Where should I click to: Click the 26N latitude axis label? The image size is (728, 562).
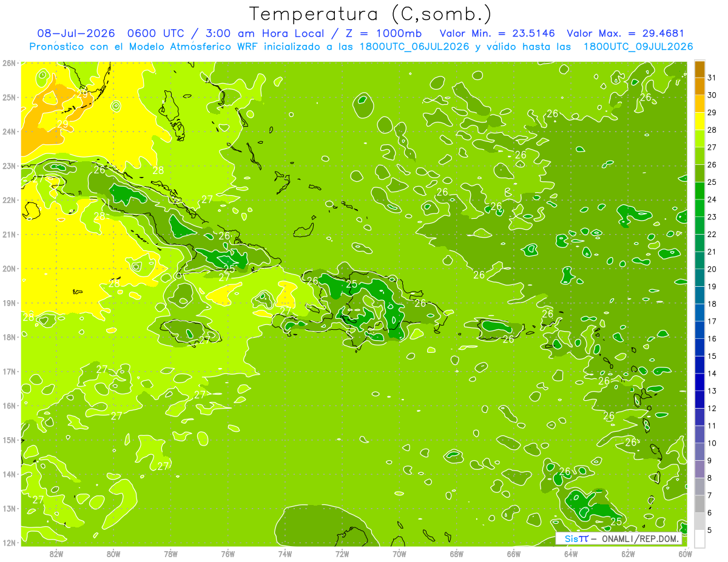(8, 63)
